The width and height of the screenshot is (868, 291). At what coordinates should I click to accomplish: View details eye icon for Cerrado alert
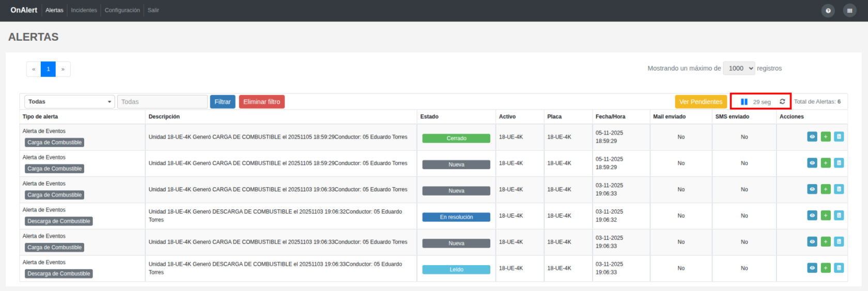(812, 137)
